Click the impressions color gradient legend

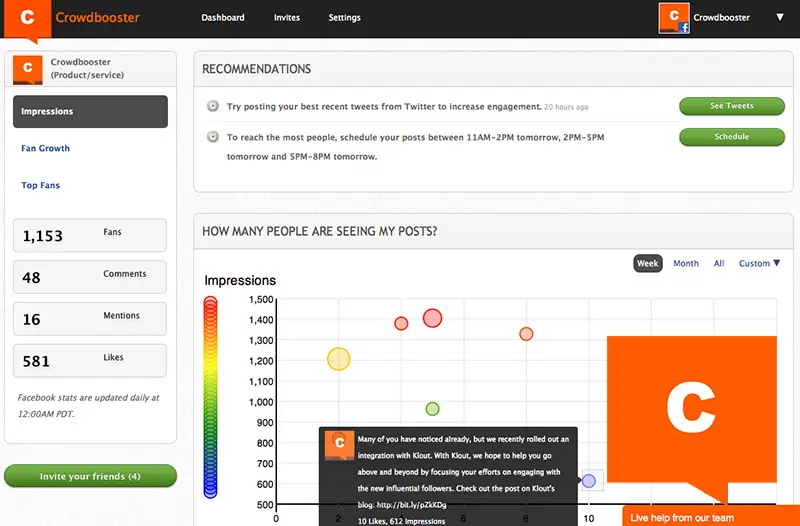click(x=210, y=397)
